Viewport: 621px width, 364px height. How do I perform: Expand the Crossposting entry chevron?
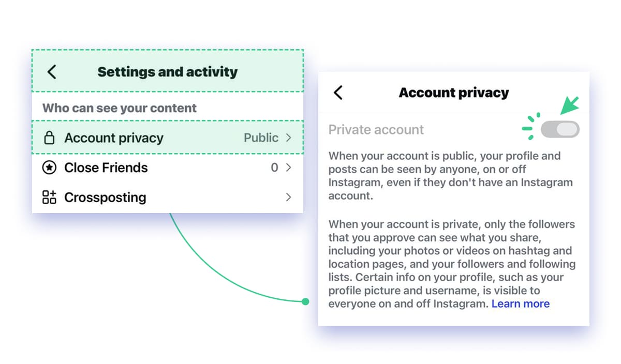[x=288, y=197]
